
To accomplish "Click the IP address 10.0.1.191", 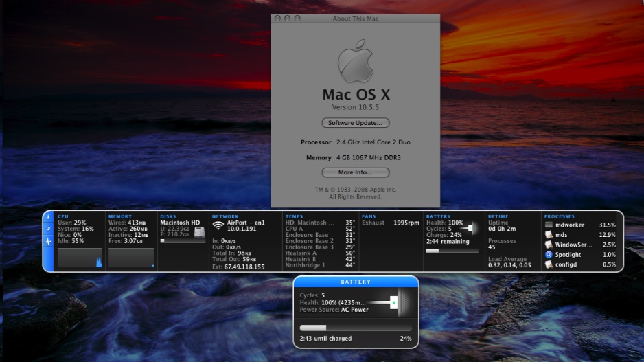I will (x=242, y=229).
